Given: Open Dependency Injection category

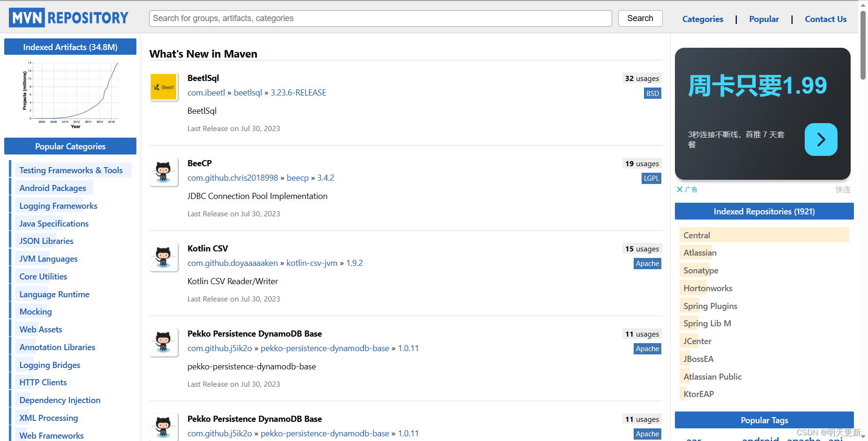Looking at the screenshot, I should click(60, 400).
